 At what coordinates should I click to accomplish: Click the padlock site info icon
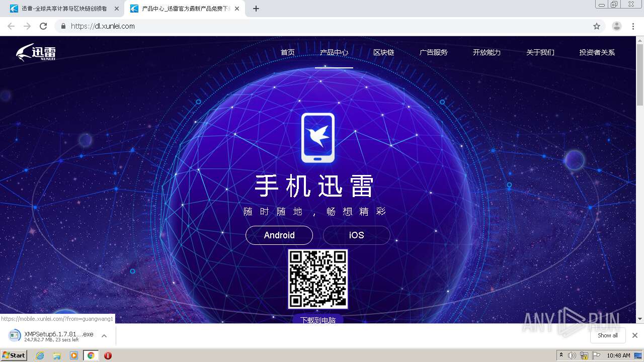63,26
